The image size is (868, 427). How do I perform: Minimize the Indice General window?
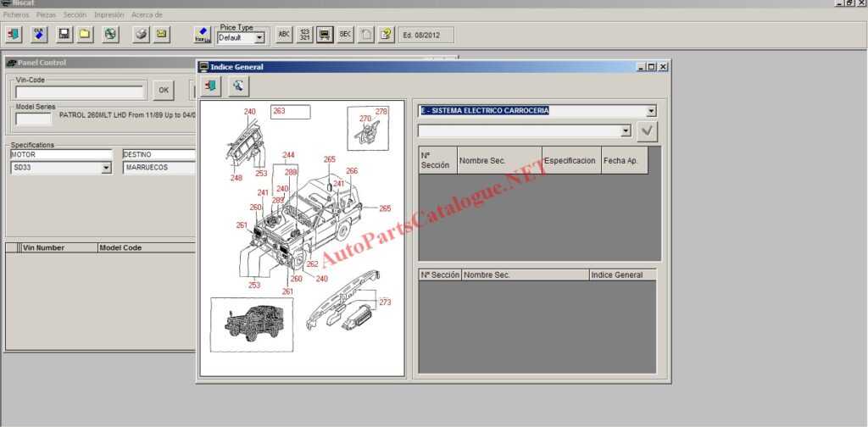[642, 67]
